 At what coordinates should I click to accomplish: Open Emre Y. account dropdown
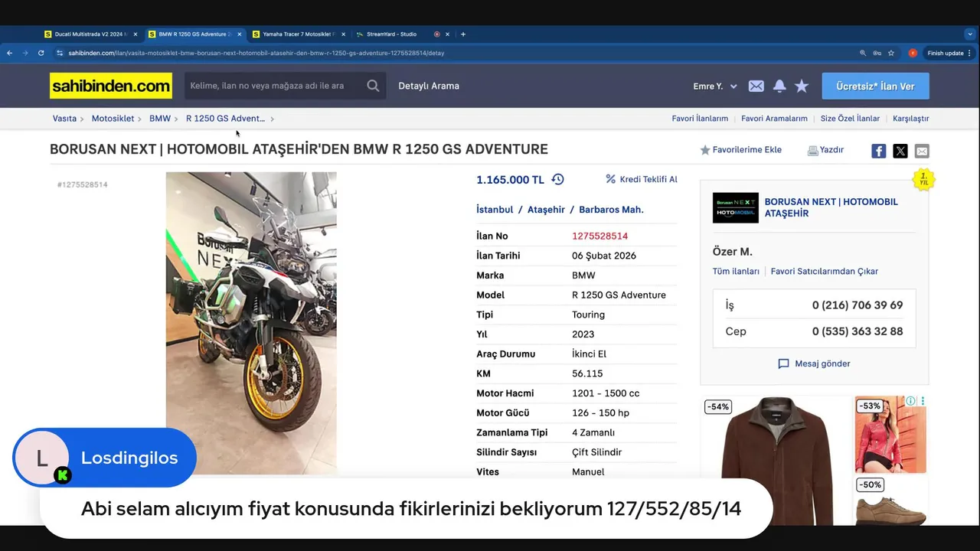(x=715, y=86)
